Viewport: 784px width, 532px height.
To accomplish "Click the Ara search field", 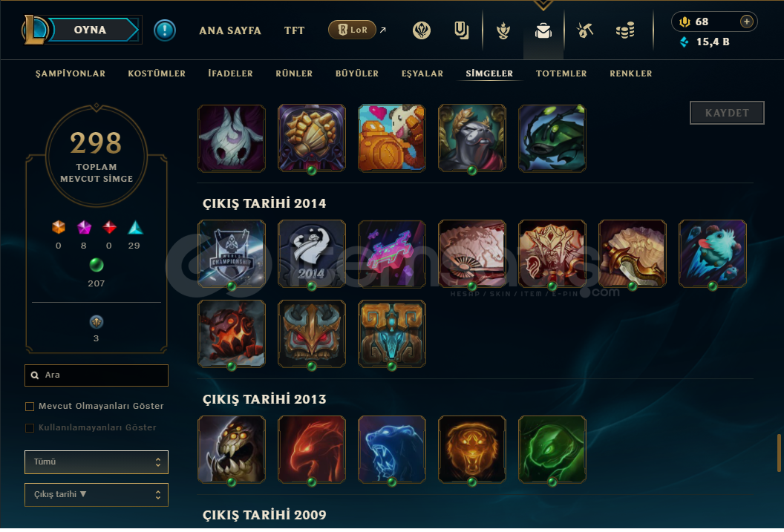I will click(97, 375).
